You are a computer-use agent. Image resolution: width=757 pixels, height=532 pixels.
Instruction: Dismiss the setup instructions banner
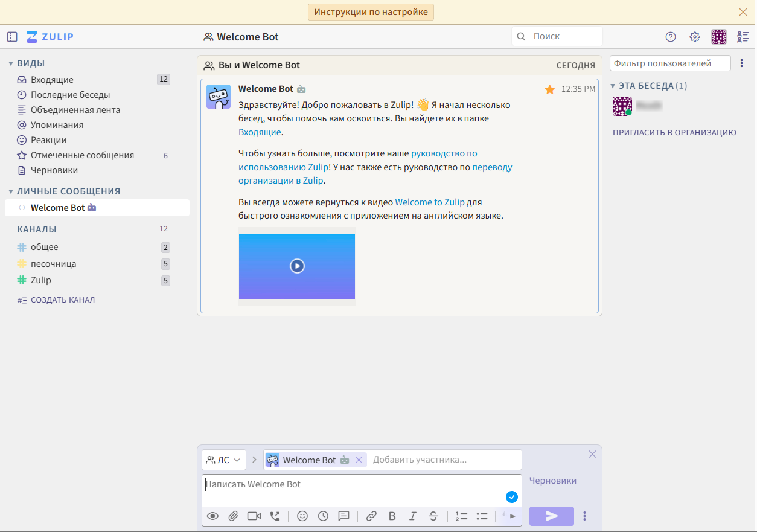(743, 12)
